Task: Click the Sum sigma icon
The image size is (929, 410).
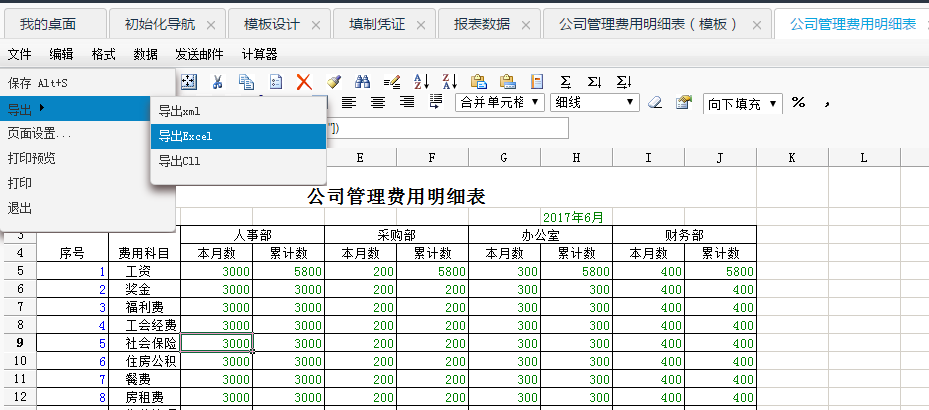Action: click(x=566, y=82)
